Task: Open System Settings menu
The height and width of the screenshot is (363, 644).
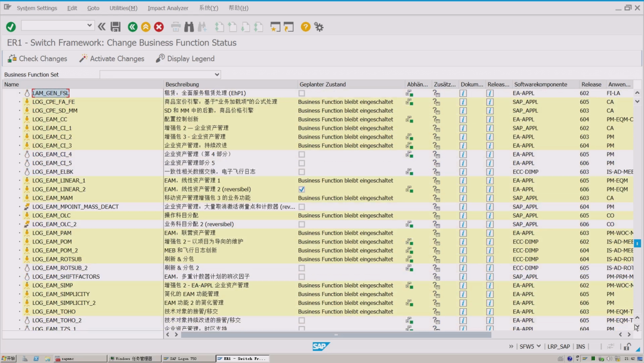Action: tap(37, 8)
